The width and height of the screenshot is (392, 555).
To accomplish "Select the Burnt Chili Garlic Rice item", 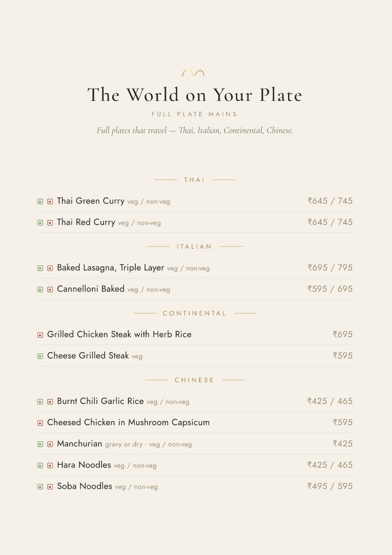I will [195, 401].
